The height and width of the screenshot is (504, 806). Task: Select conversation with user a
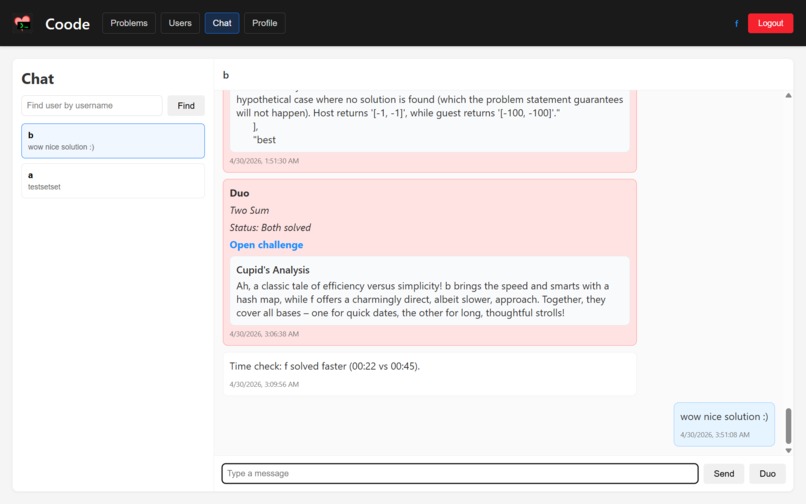click(113, 181)
